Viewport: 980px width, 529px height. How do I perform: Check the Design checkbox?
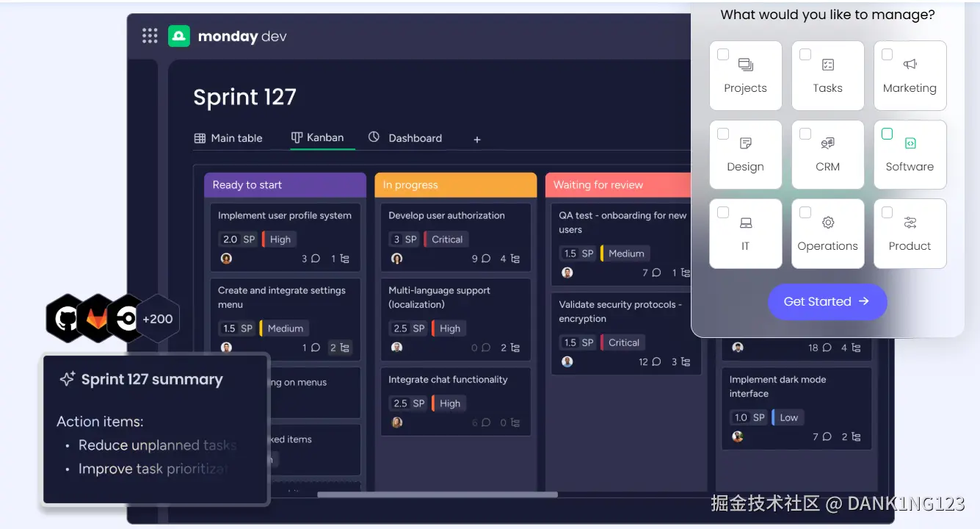[723, 134]
